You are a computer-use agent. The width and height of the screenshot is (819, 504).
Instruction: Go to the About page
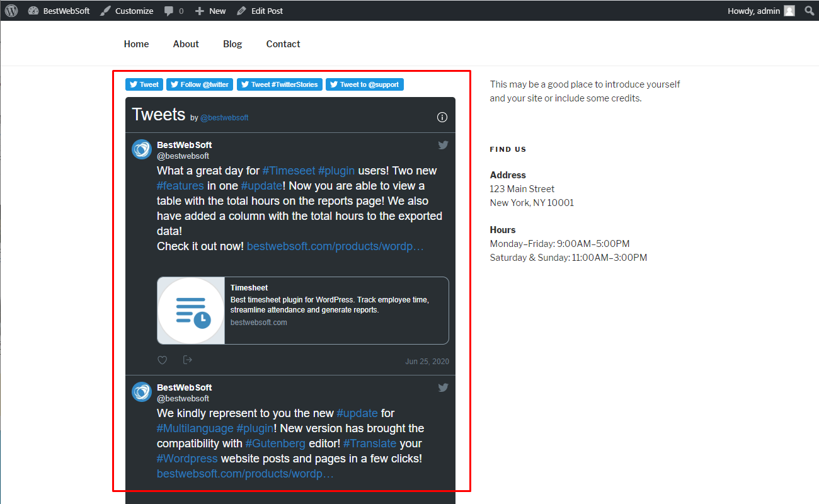click(186, 43)
